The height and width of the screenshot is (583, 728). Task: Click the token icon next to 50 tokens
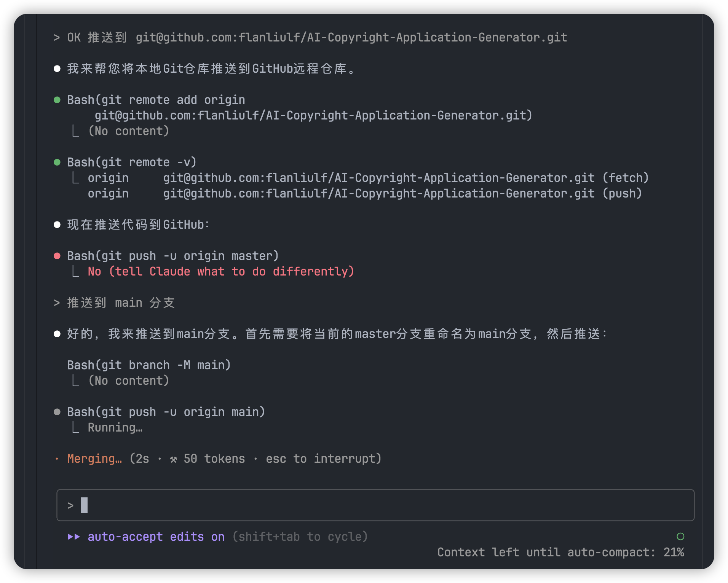click(x=173, y=459)
